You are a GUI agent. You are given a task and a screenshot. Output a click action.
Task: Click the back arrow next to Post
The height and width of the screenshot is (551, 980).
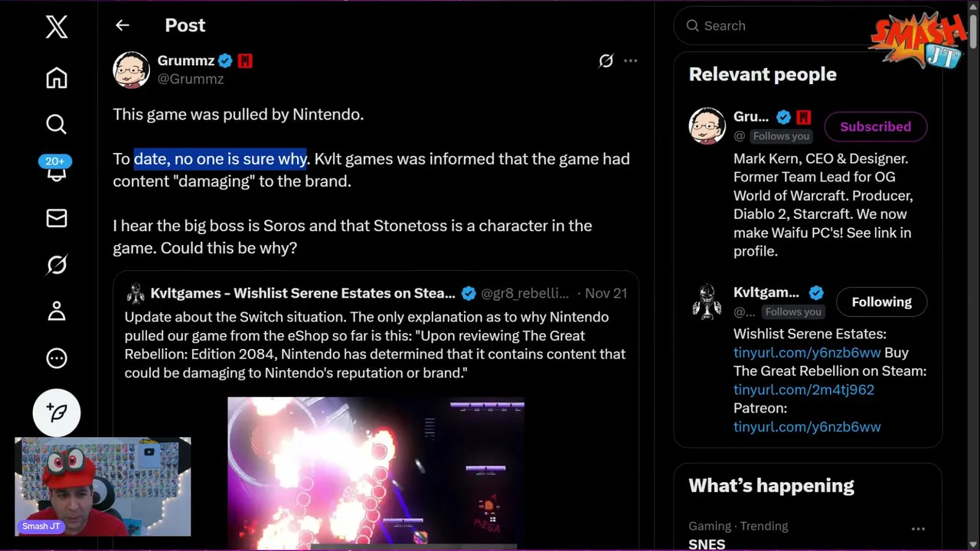coord(122,25)
